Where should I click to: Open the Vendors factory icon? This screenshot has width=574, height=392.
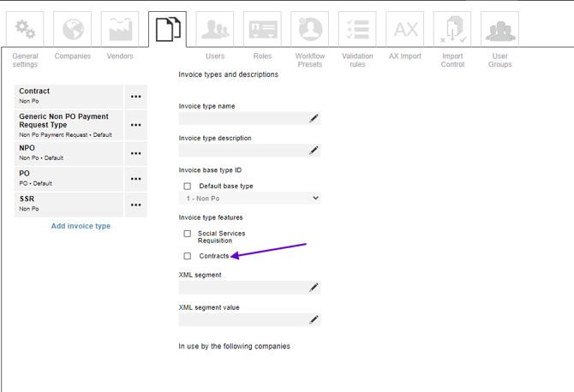coord(120,29)
